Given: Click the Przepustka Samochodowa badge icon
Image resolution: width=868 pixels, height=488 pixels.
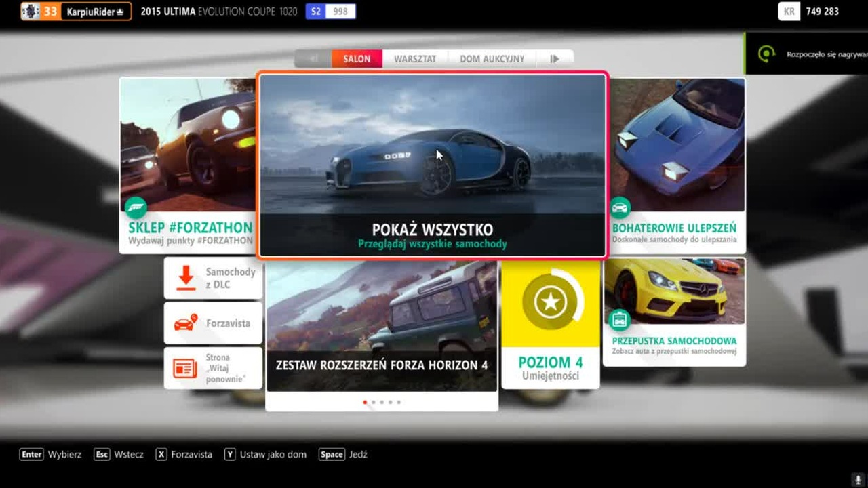Looking at the screenshot, I should coord(619,319).
